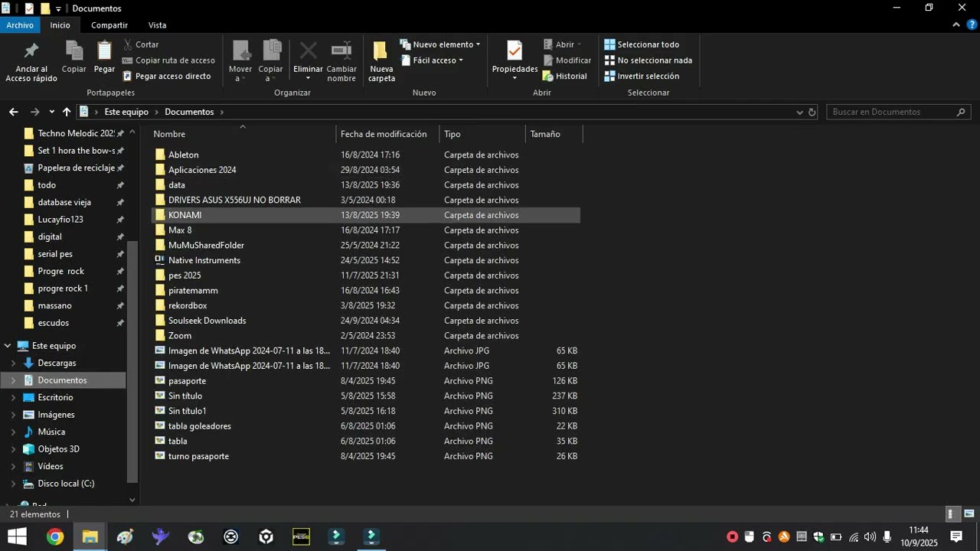Viewport: 980px width, 551px height.
Task: Open Historial in the ribbon
Action: (565, 77)
